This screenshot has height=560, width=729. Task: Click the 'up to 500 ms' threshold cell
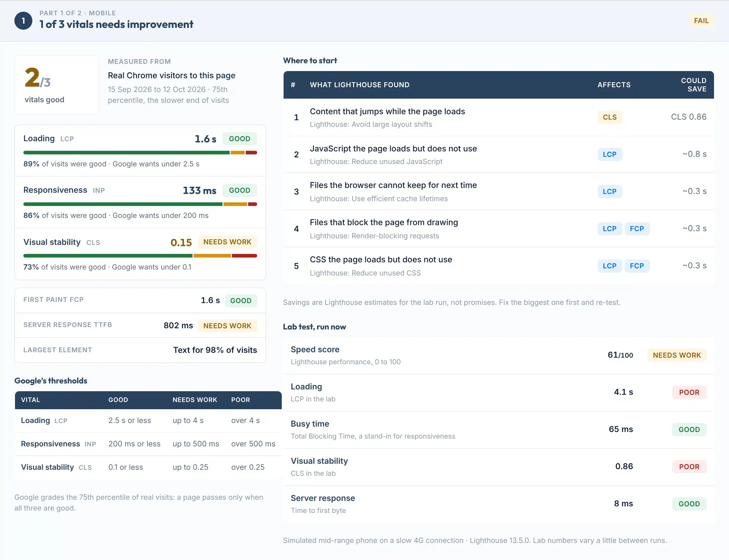pyautogui.click(x=196, y=444)
